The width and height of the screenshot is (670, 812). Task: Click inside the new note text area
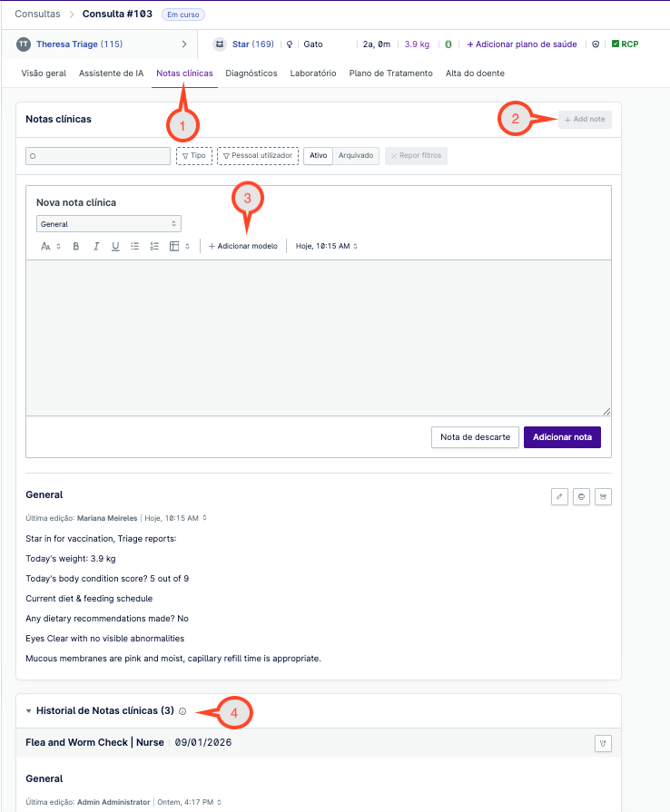[x=319, y=338]
